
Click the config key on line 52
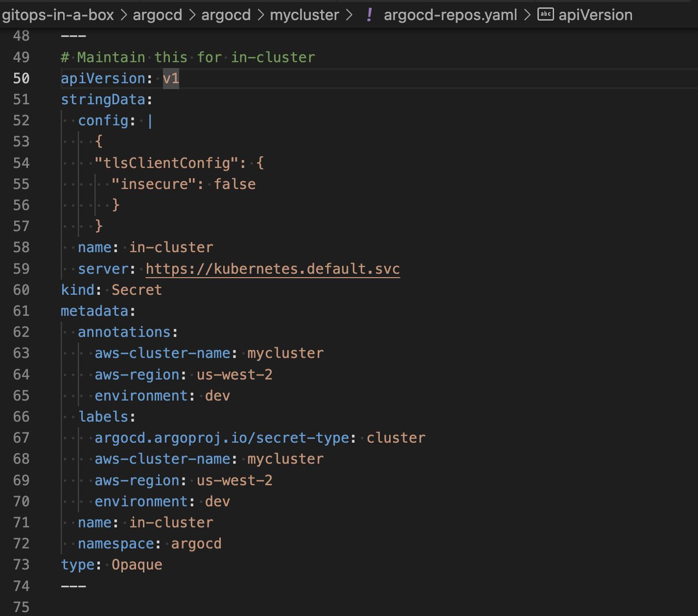103,120
